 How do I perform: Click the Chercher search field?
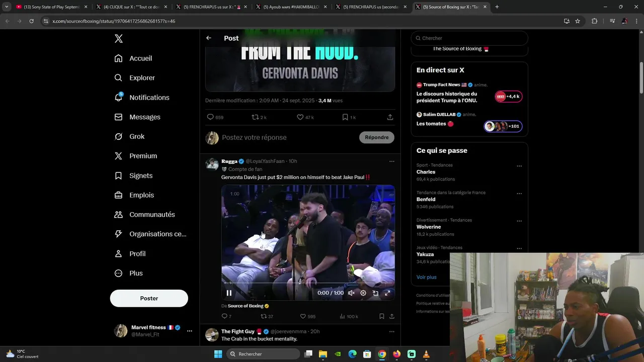[469, 38]
